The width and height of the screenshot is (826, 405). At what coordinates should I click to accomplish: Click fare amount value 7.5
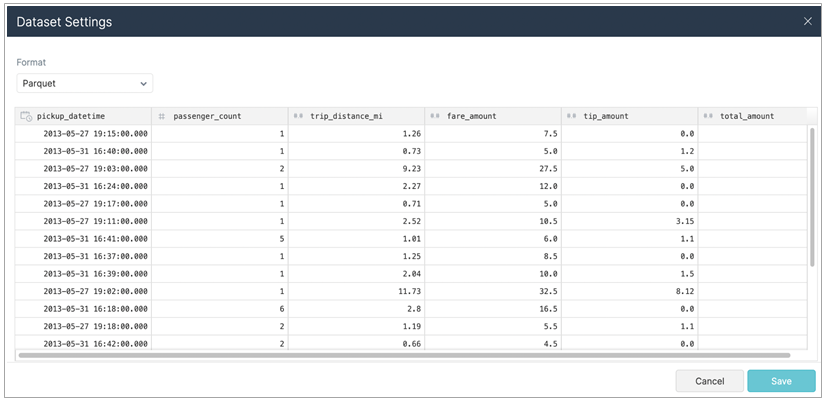550,134
